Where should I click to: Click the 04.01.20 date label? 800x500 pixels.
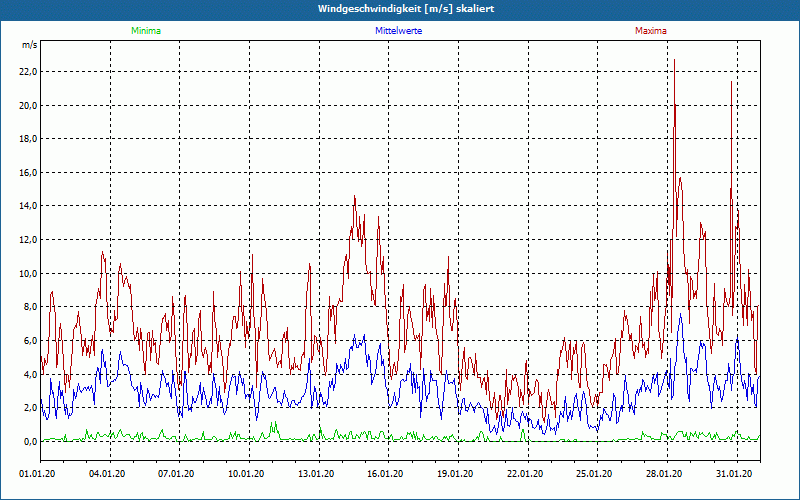pos(107,474)
